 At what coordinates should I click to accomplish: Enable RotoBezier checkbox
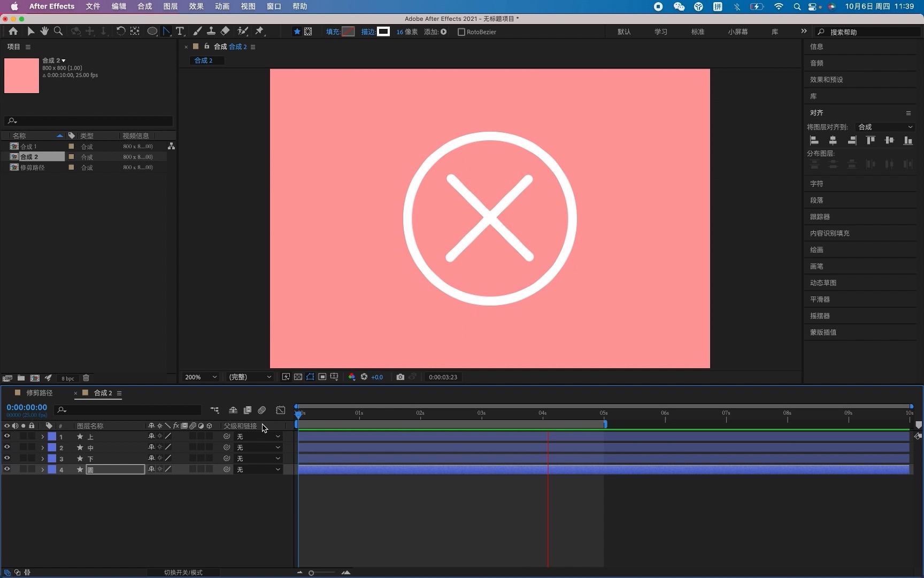(461, 32)
